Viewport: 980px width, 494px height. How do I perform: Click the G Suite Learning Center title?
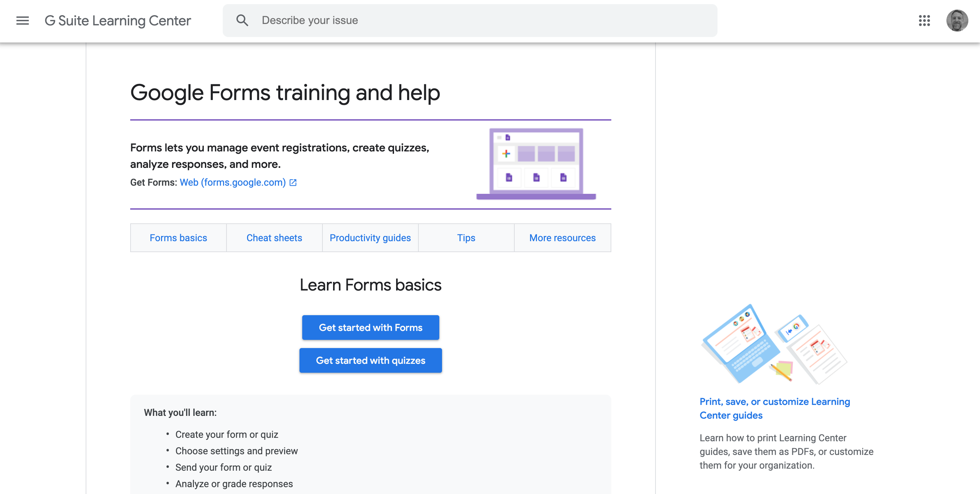[x=118, y=21]
